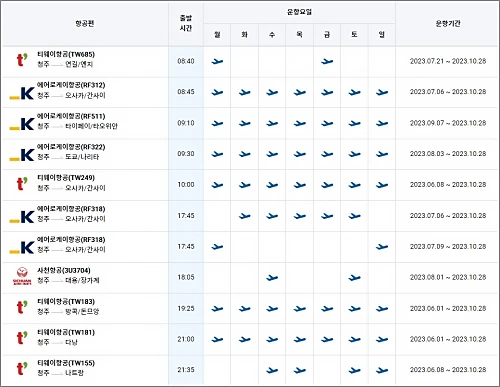This screenshot has height=387, width=500.
Task: Click flight name '에어로케이항공(RF322)'
Action: point(71,147)
